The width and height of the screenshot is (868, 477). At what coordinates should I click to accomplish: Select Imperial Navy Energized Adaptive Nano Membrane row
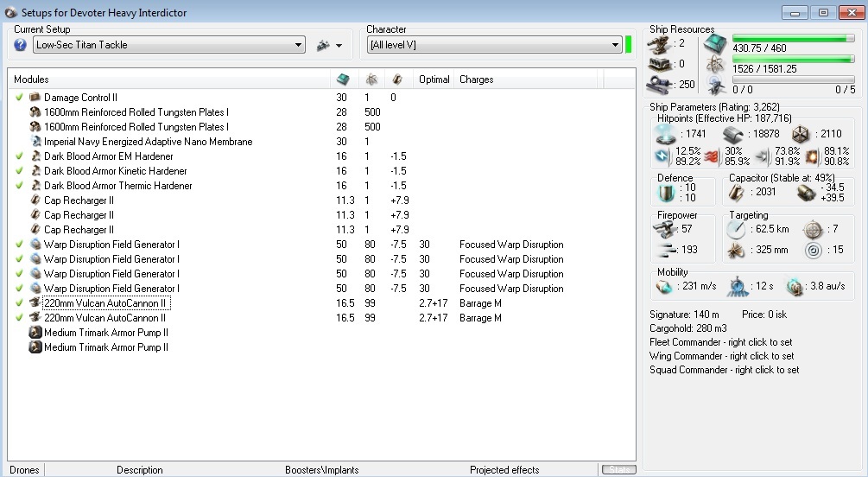click(x=321, y=142)
